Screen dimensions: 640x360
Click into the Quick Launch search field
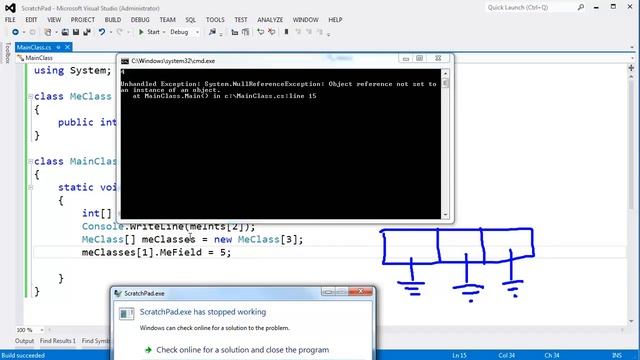point(531,7)
